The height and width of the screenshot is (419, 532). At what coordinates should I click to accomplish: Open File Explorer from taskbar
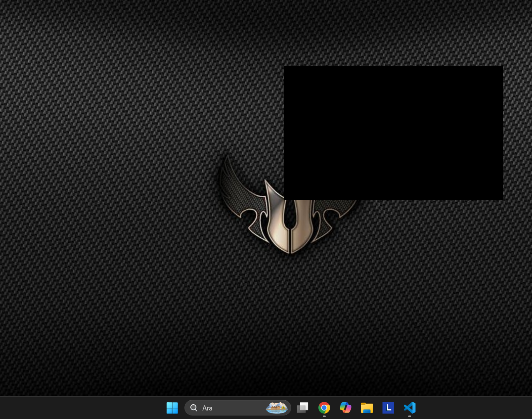367,408
